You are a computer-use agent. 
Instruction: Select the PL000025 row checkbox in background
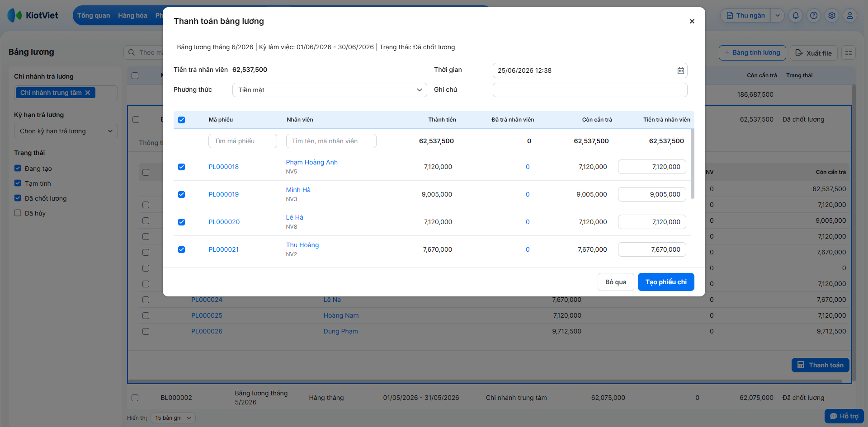[x=146, y=315]
